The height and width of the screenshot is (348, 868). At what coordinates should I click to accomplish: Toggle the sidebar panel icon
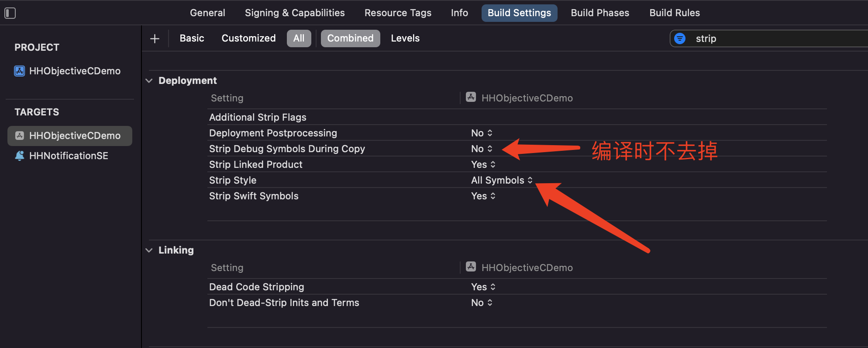[x=10, y=13]
